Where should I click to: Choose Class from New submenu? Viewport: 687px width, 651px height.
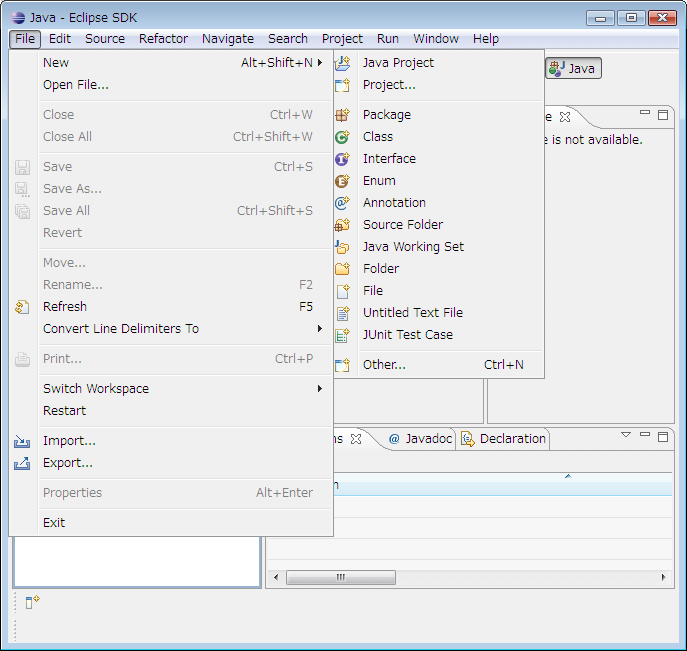coord(439,137)
